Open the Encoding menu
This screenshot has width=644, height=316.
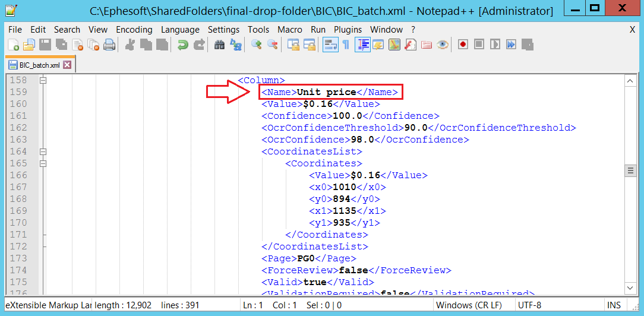134,30
